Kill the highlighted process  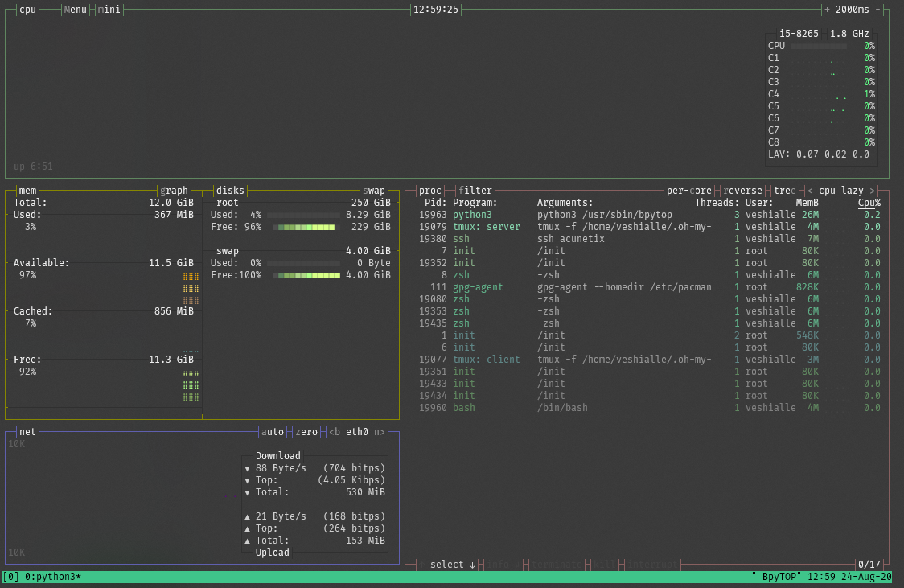pyautogui.click(x=606, y=564)
